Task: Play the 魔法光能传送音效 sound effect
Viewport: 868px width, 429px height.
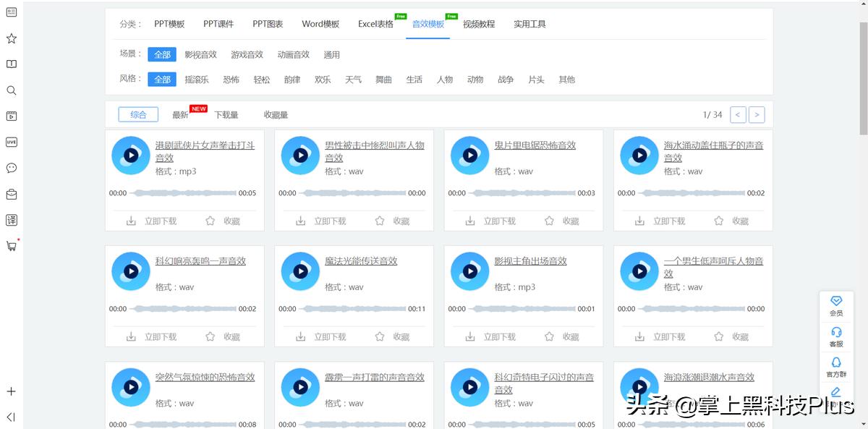Action: pos(300,271)
